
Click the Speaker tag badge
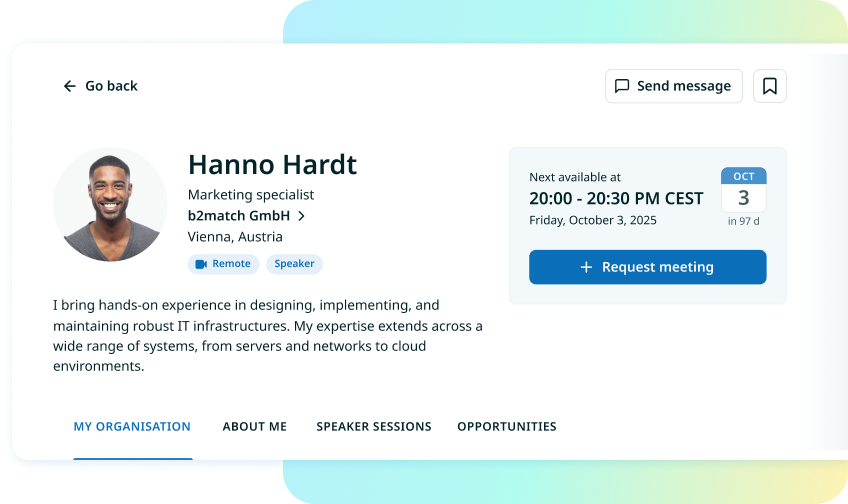(294, 264)
